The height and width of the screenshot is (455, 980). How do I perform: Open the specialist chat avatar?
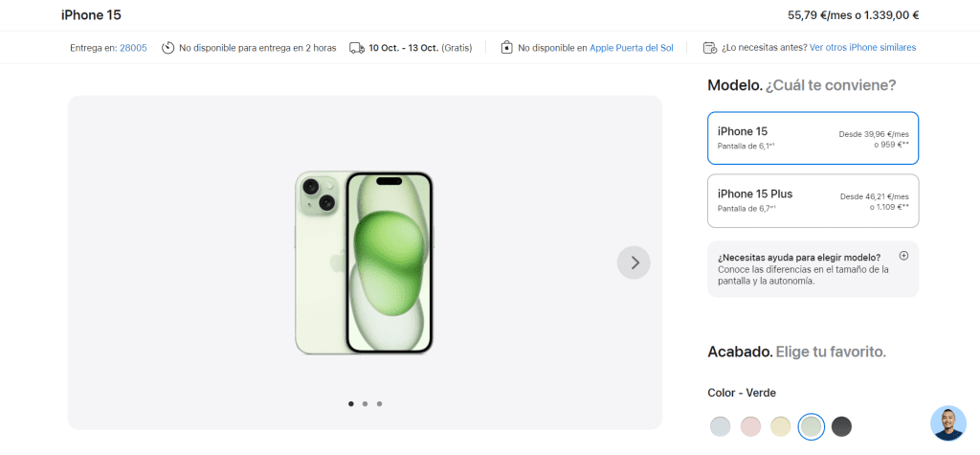[947, 422]
